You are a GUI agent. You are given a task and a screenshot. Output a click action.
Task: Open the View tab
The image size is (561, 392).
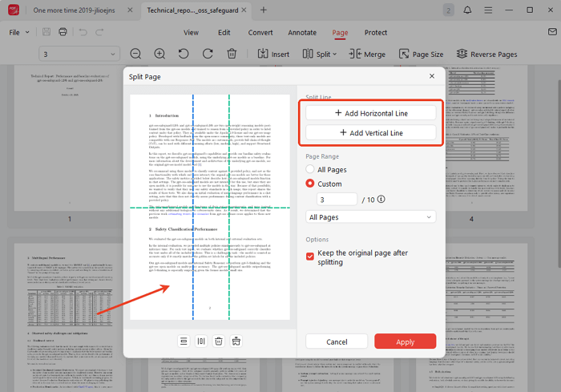191,33
